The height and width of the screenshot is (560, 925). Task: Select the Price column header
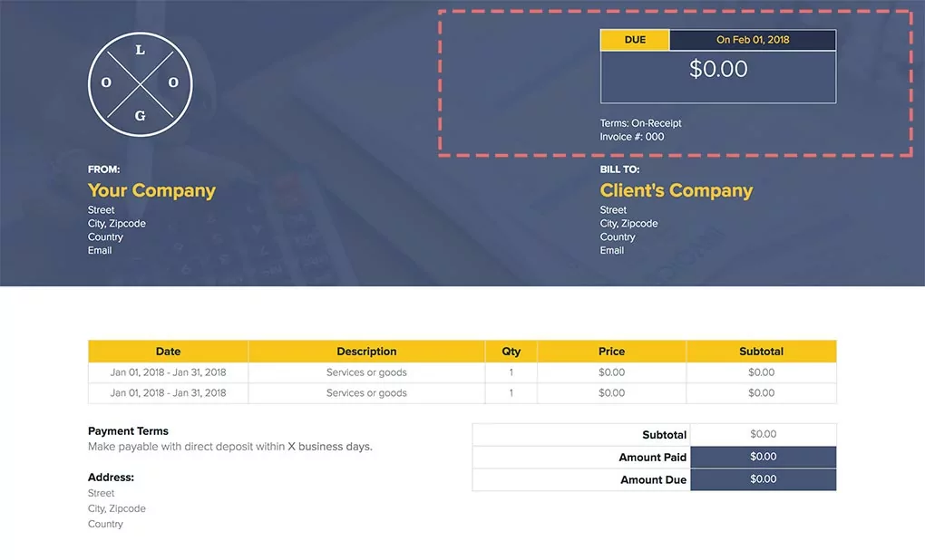[611, 351]
